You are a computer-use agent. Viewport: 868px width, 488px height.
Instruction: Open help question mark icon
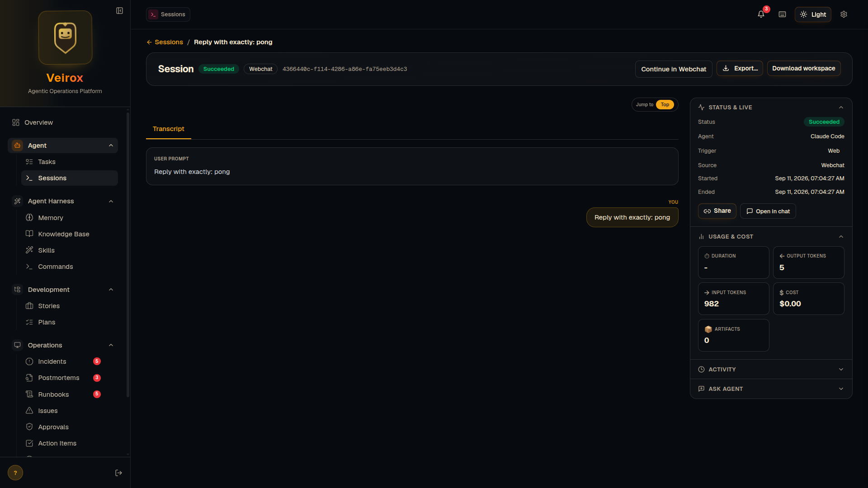point(15,473)
